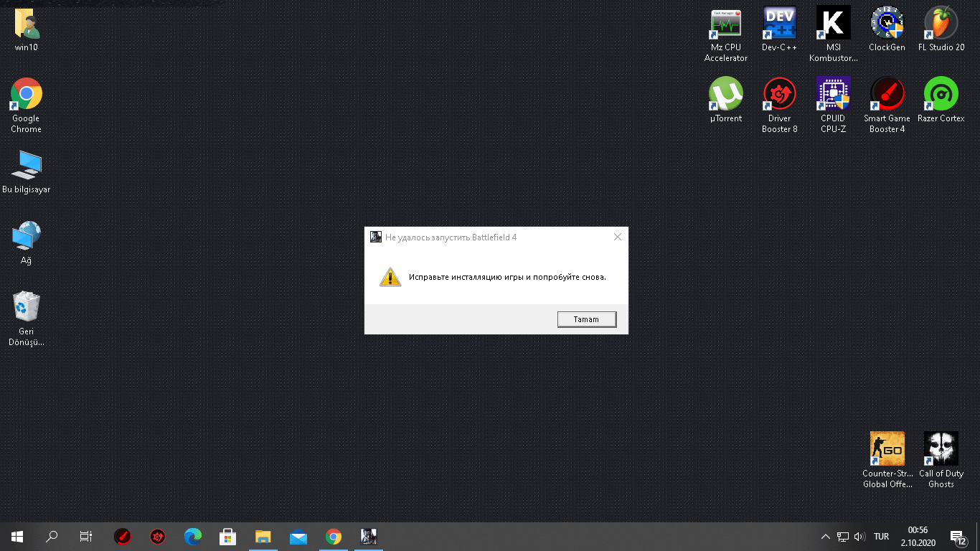Viewport: 980px width, 551px height.
Task: Select the Dev-C++ desktop shortcut
Action: [x=780, y=29]
